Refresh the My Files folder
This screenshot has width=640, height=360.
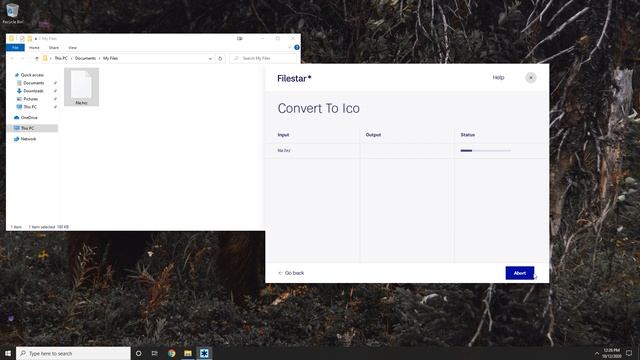220,58
